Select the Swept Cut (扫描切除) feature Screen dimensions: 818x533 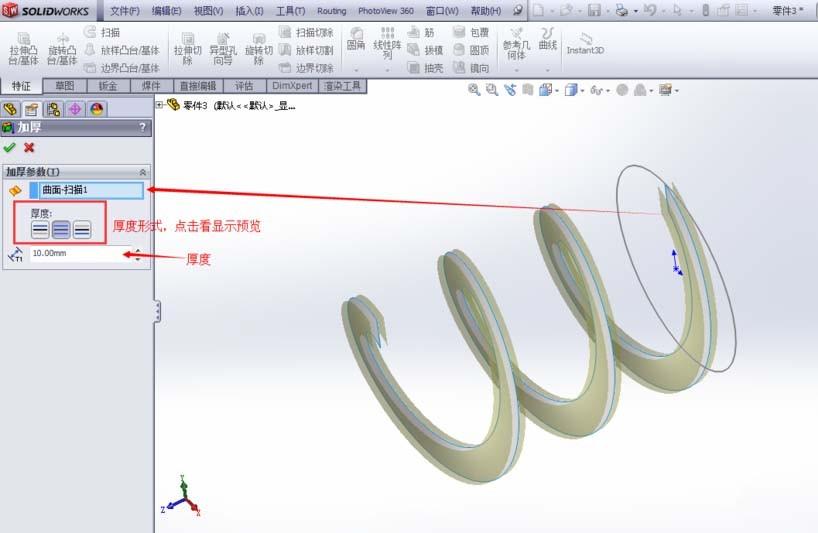pos(306,32)
